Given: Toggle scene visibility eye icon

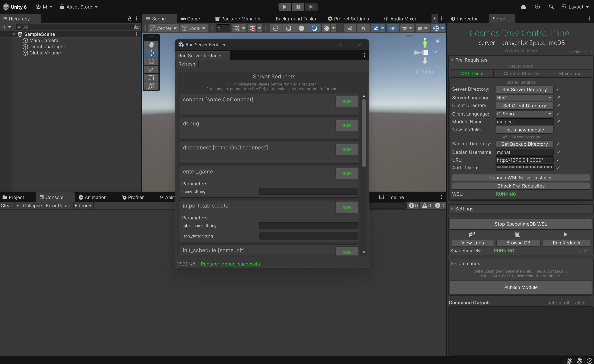Looking at the screenshot, I should click(x=393, y=28).
